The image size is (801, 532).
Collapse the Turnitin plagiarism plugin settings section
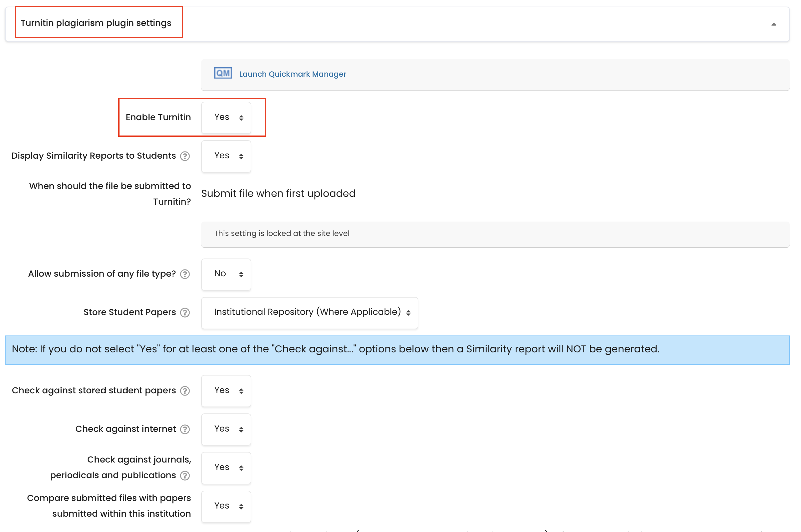click(774, 24)
